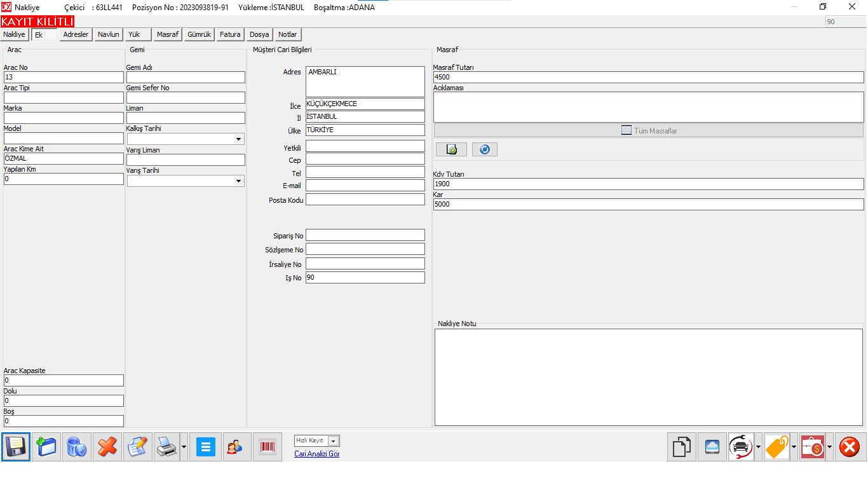Image resolution: width=868 pixels, height=478 pixels.
Task: Click the Adres box containing AMBARLI
Action: (365, 81)
